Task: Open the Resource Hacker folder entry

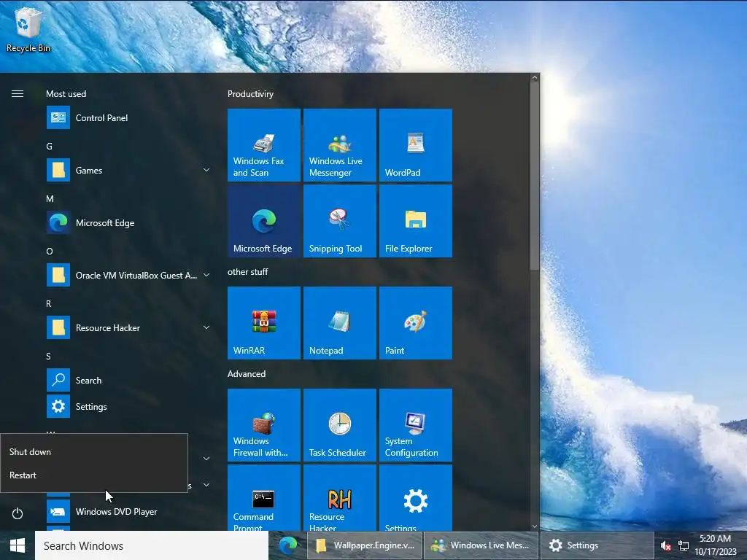Action: point(128,327)
